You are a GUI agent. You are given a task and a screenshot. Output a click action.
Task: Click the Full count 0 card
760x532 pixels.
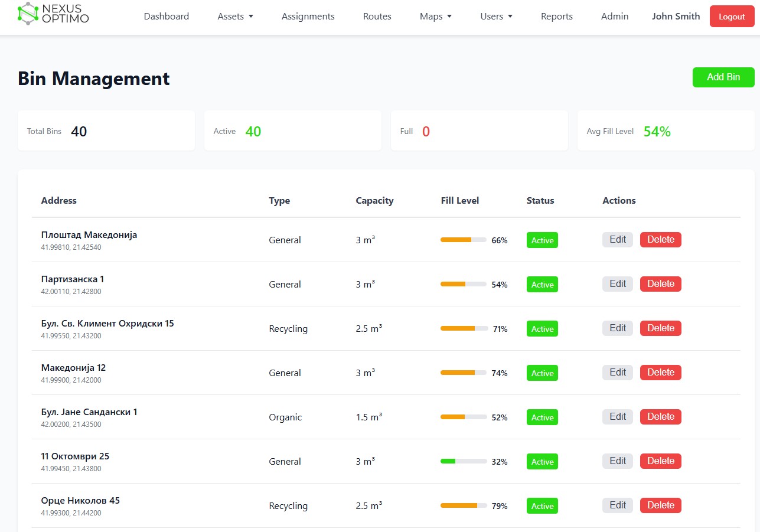click(x=480, y=130)
